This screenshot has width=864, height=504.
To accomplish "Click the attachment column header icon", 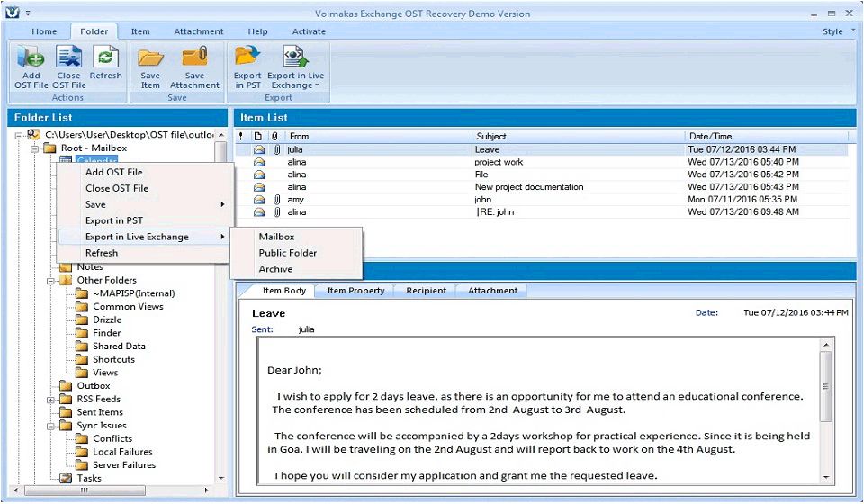I will coord(274,137).
